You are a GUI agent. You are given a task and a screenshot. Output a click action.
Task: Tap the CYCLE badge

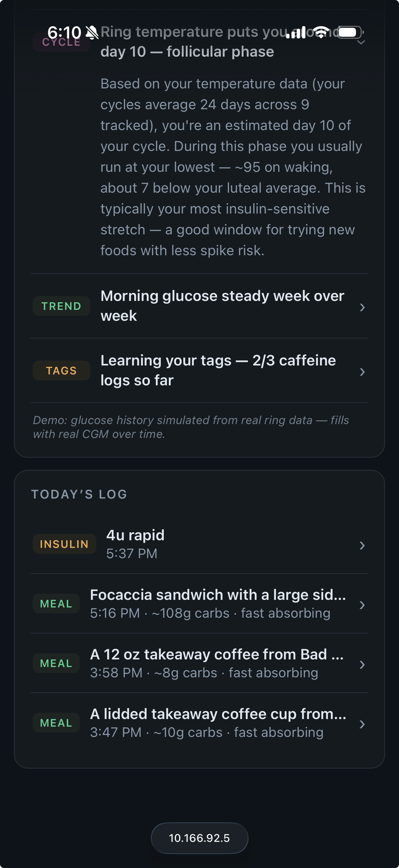coord(61,42)
